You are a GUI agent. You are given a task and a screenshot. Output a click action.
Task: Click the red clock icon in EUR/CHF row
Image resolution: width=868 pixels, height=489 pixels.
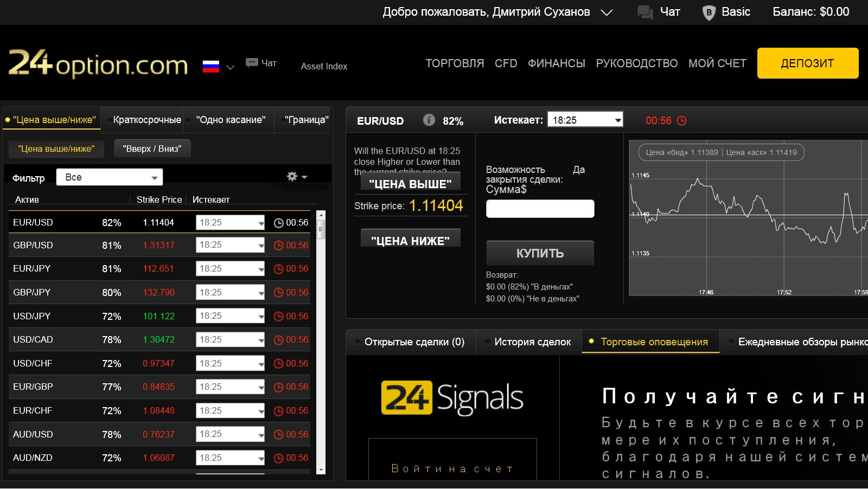(278, 411)
